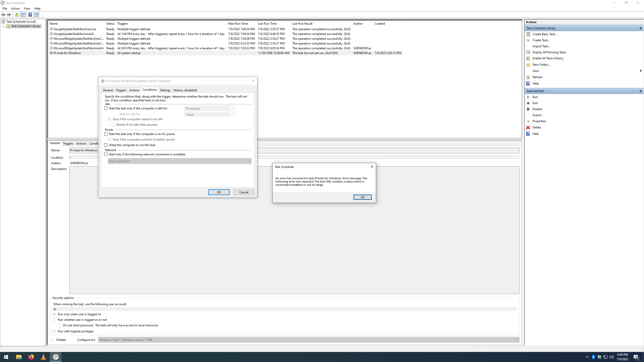This screenshot has height=362, width=644.
Task: Open Create Basic Task in the Actions pane
Action: click(x=544, y=34)
